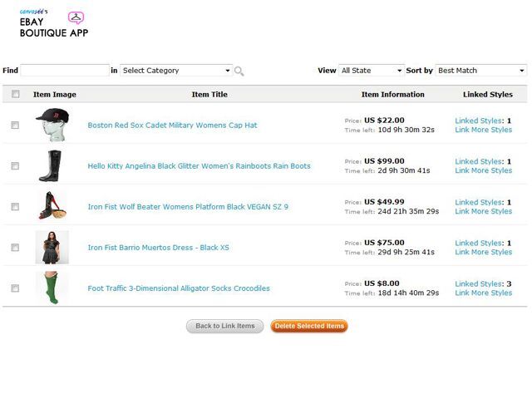Click the Item Image column header
532x399 pixels.
(x=55, y=95)
